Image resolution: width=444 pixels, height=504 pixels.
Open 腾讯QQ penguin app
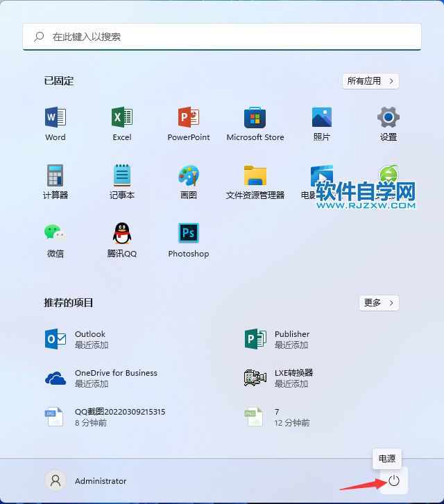122,241
